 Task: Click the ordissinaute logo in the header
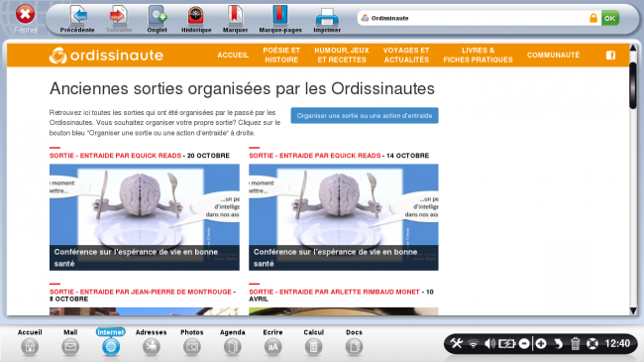point(106,56)
